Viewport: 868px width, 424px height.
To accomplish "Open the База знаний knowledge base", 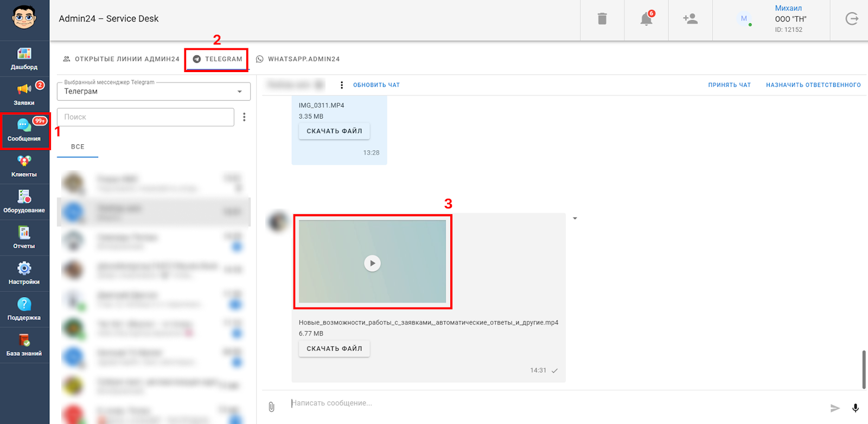I will click(x=24, y=345).
